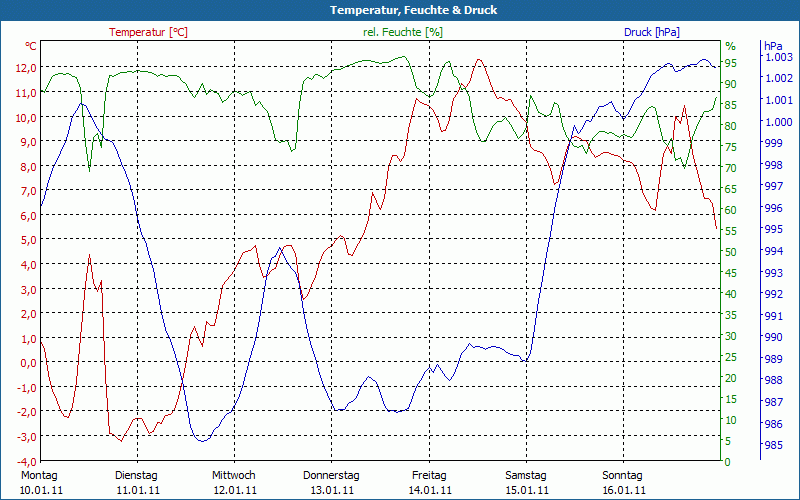800x500 pixels.
Task: Choose pressure axis tick "993"
Action: coord(773,272)
